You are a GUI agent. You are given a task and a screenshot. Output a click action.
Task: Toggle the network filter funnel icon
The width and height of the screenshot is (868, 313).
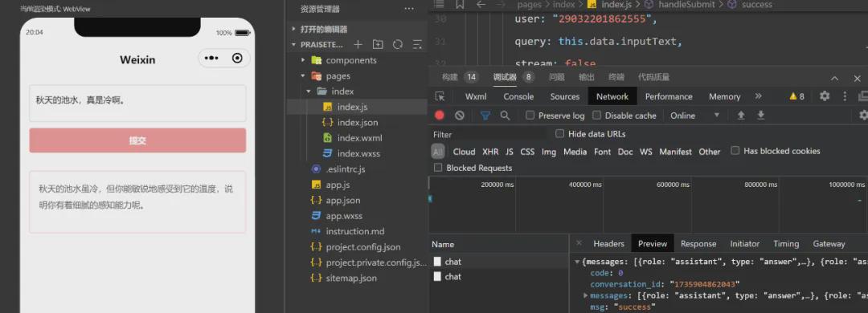click(x=485, y=116)
